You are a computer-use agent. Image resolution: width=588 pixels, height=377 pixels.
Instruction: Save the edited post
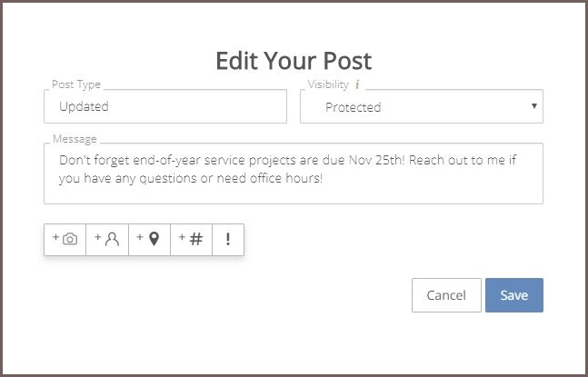pyautogui.click(x=514, y=295)
